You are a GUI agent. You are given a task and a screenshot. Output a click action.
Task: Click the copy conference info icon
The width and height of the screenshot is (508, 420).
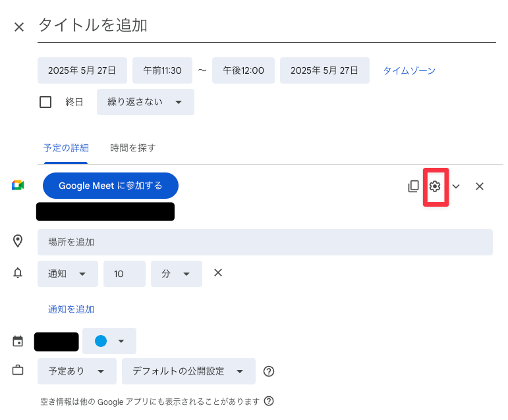coord(413,186)
